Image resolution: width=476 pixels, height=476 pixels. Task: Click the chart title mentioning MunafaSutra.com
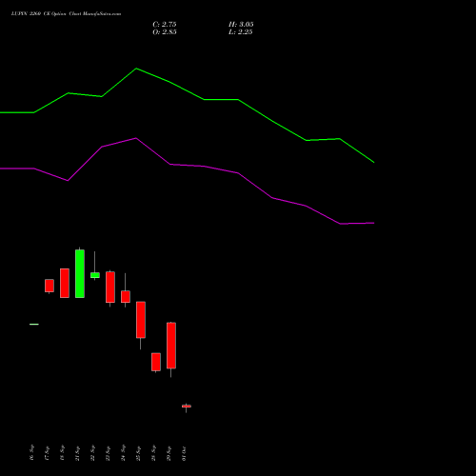(x=66, y=14)
